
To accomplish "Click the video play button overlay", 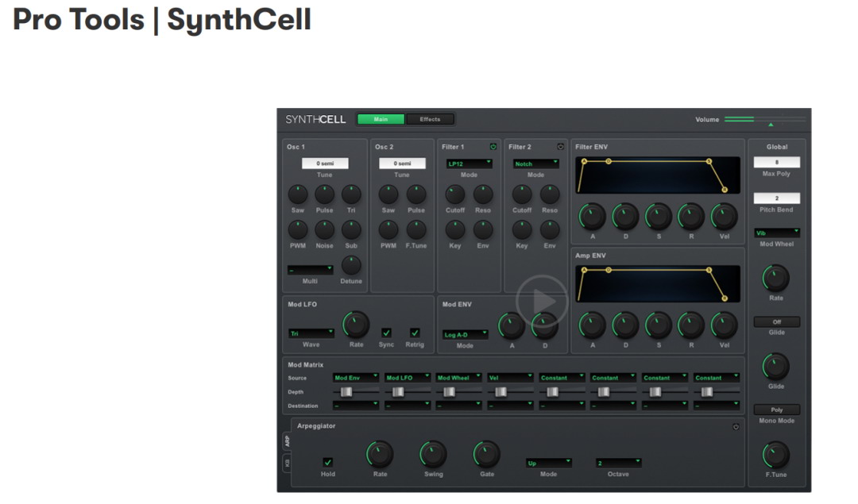I will pos(543,301).
